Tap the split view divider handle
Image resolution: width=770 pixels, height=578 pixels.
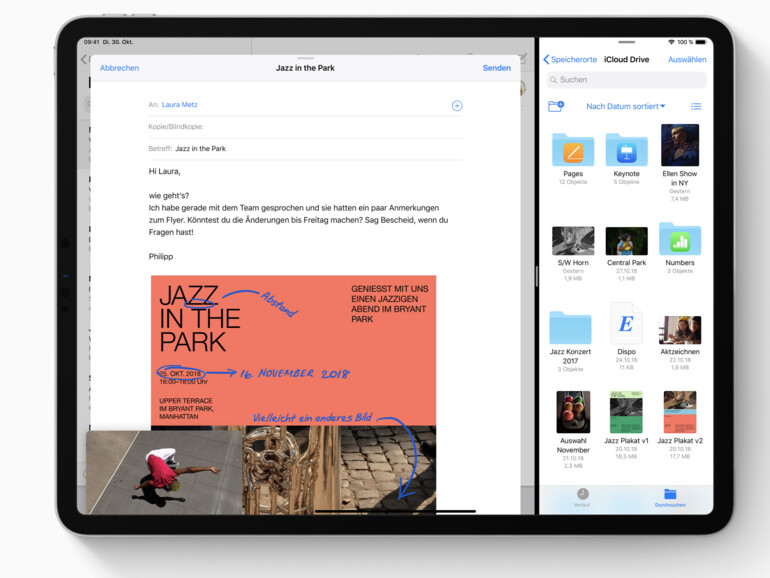click(x=537, y=276)
